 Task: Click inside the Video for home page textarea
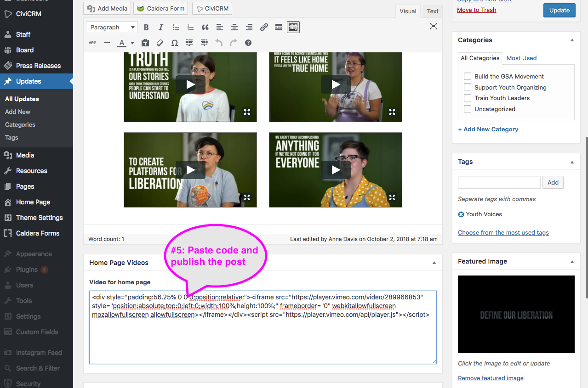pyautogui.click(x=263, y=327)
